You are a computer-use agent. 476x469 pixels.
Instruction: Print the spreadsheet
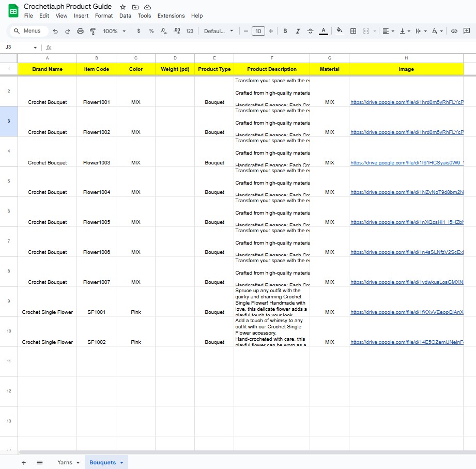[x=80, y=31]
